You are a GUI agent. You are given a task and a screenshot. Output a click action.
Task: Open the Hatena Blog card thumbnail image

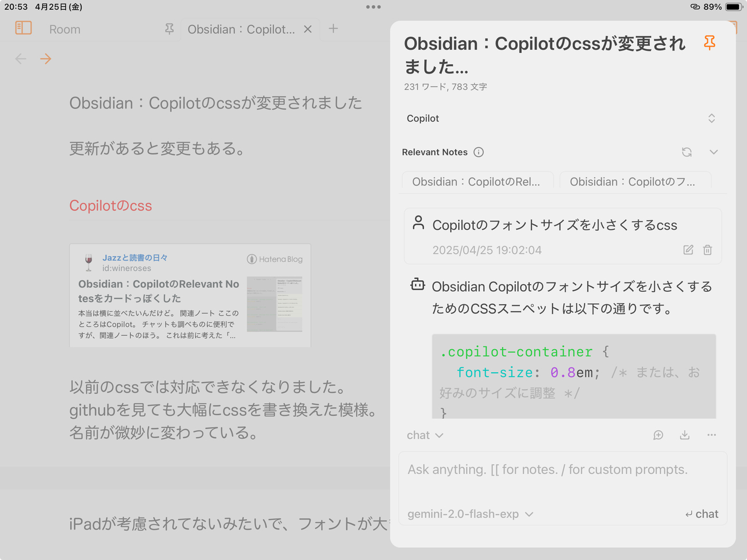275,304
